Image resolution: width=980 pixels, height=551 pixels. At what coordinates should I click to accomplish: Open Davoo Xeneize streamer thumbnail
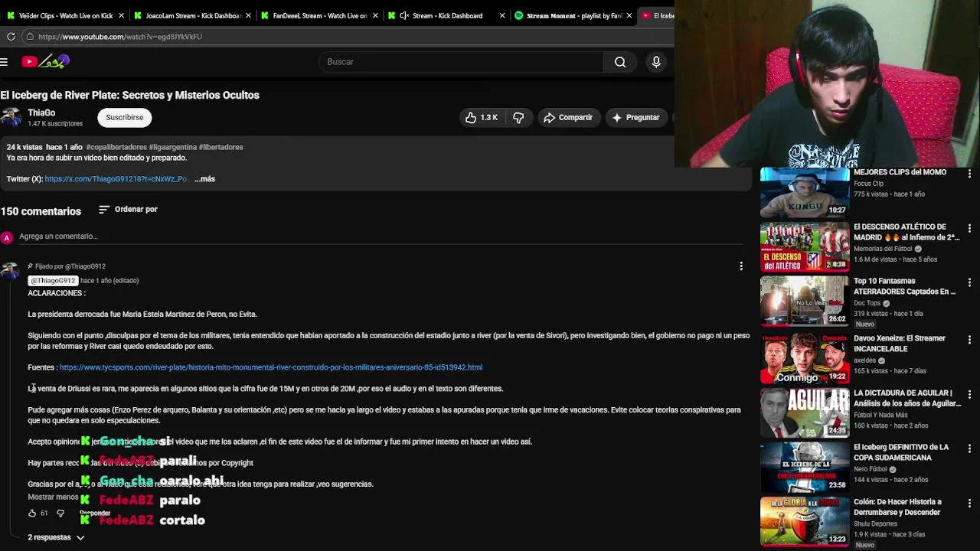pos(805,359)
